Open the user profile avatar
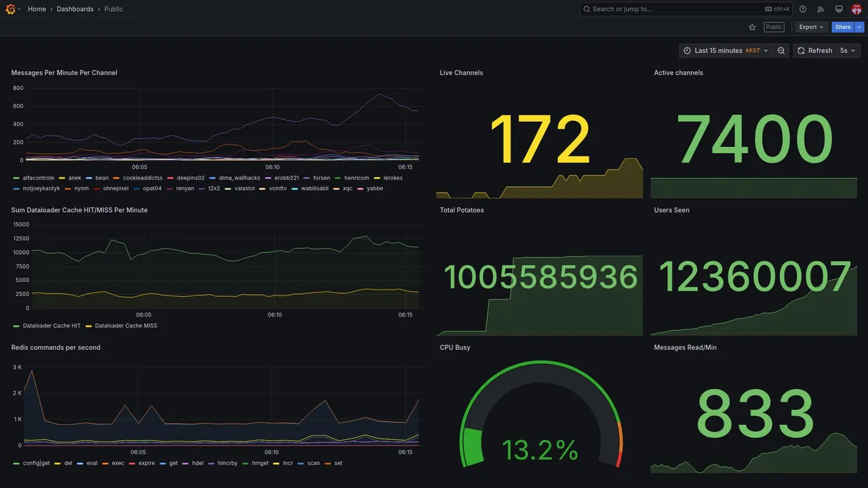The height and width of the screenshot is (488, 868). 856,9
